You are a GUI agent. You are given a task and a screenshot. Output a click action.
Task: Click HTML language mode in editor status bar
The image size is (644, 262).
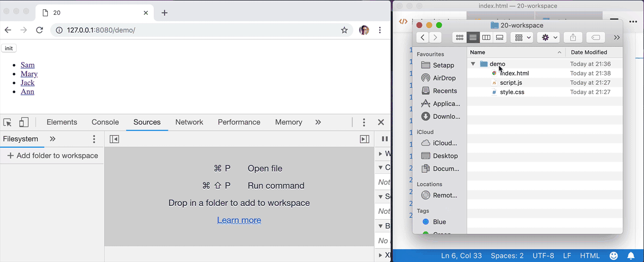[590, 256]
